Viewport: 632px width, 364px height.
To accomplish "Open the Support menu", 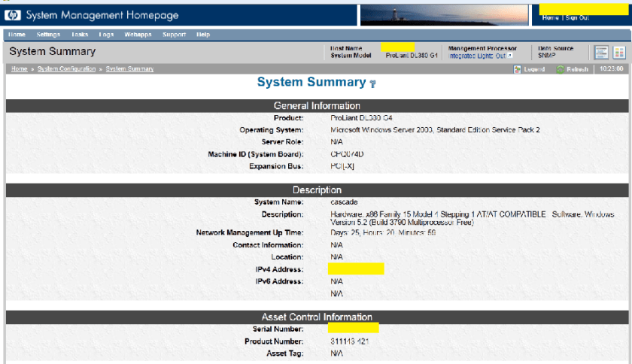I will 174,35.
